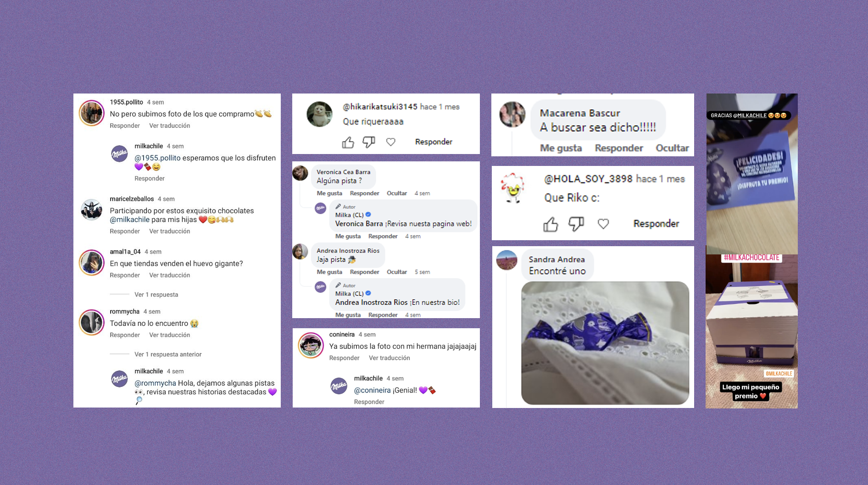Heart the hikarikatsuki3145 comment
Screen dimensions: 868x485
click(x=391, y=142)
